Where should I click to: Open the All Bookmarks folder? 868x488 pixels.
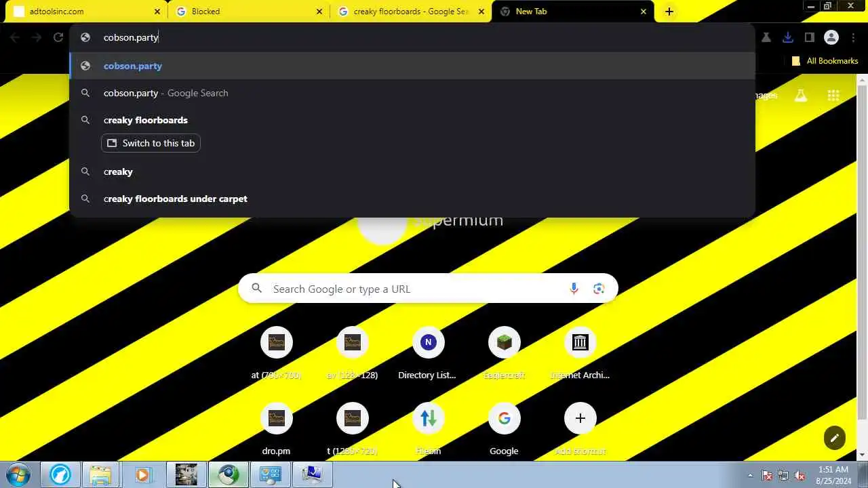pyautogui.click(x=825, y=61)
